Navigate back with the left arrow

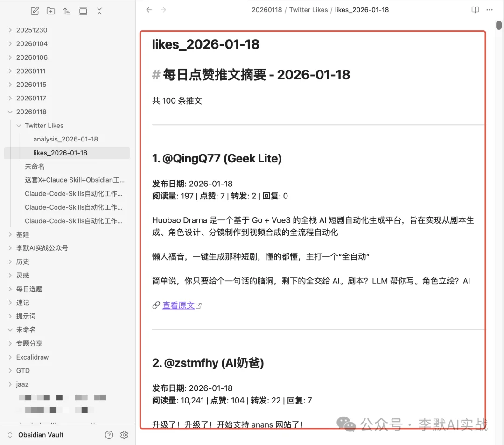click(149, 10)
